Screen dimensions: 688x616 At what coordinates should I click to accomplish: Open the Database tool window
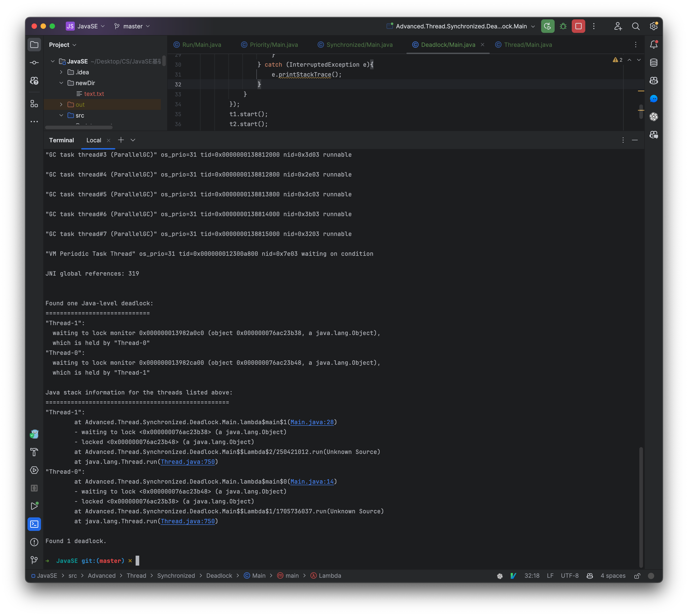pos(654,63)
